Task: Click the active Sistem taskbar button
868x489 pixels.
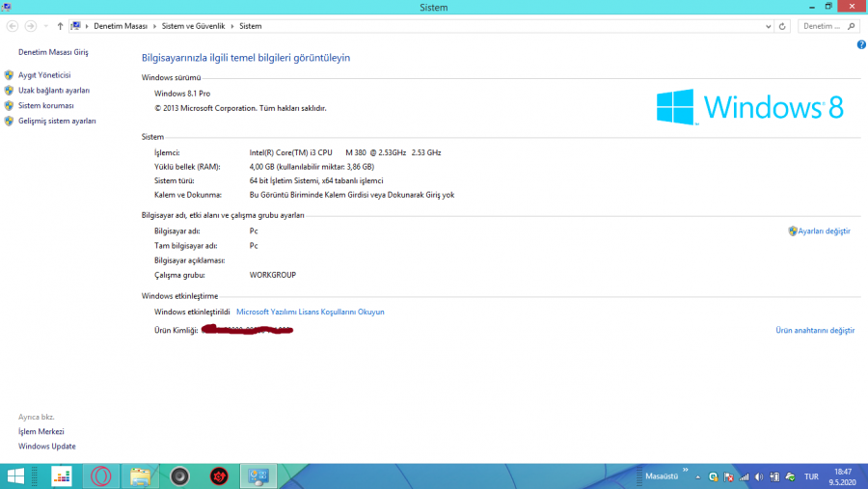Action: [258, 476]
